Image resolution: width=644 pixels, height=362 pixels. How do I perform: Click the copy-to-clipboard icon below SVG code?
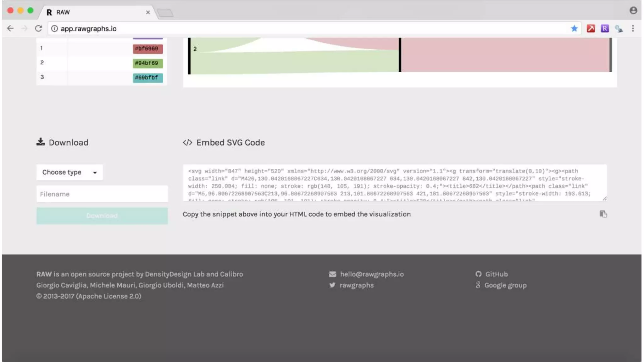(x=603, y=214)
